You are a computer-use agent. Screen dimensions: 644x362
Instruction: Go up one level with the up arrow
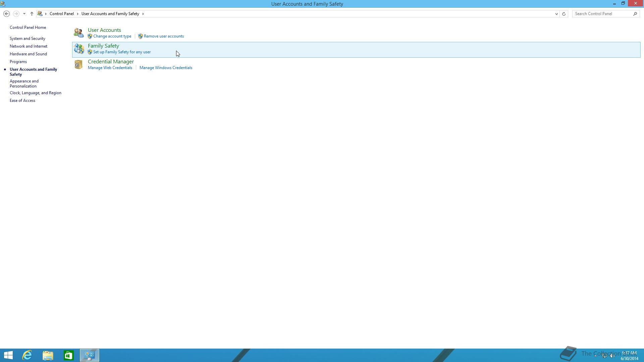point(32,14)
